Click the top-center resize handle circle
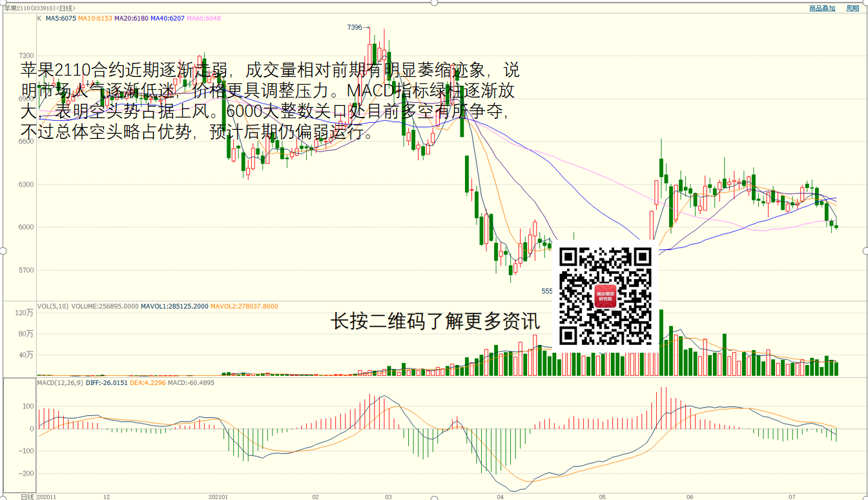The height and width of the screenshot is (500, 868). pos(434,2)
